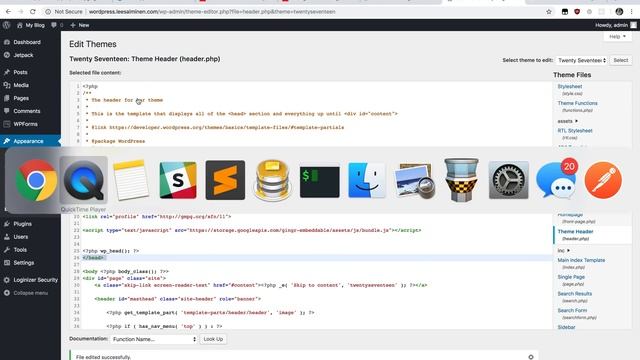Dismiss the File edited successfully notice
Screen dimensions: 640x360
531,357
